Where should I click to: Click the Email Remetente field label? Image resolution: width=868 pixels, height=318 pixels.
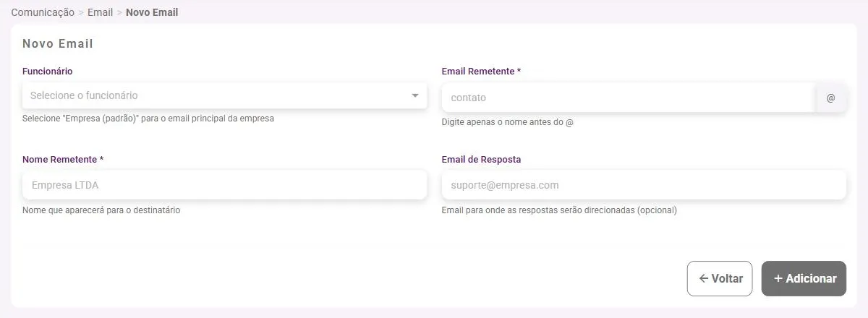482,71
